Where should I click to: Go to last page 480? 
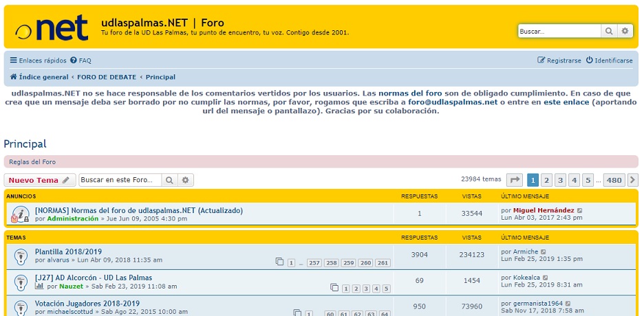tap(614, 180)
